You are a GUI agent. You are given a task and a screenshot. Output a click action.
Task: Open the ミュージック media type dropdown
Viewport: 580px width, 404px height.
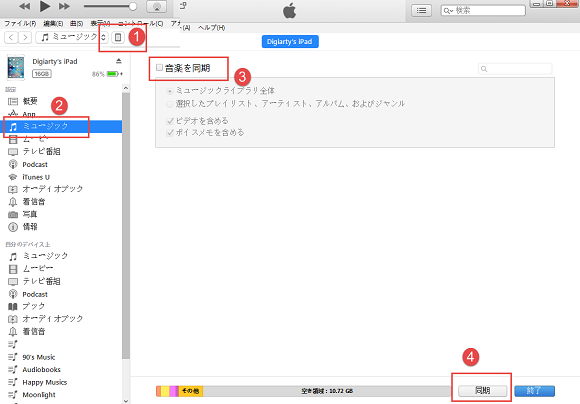tap(72, 37)
